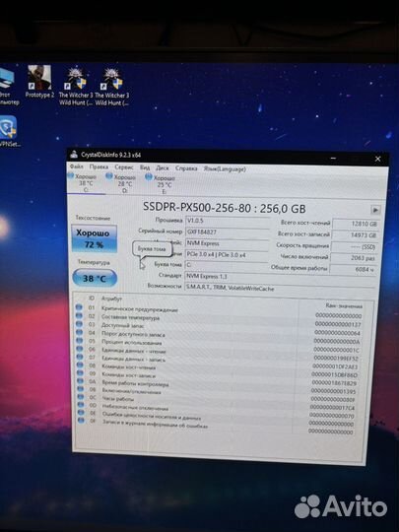Click power-on count value 2063 раз
This screenshot has height=532, width=399.
354,258
